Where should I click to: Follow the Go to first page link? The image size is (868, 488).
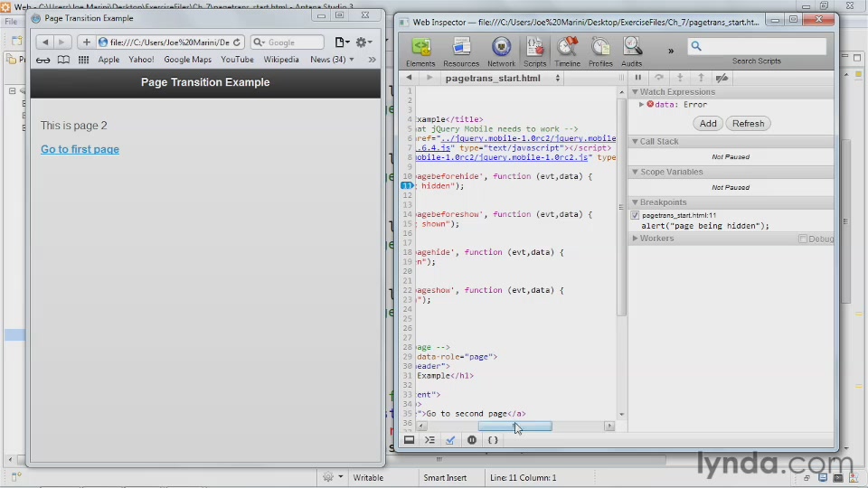[x=80, y=149]
